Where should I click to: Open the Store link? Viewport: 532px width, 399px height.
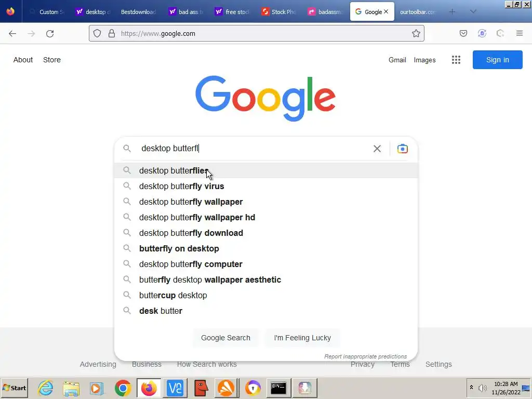(52, 60)
